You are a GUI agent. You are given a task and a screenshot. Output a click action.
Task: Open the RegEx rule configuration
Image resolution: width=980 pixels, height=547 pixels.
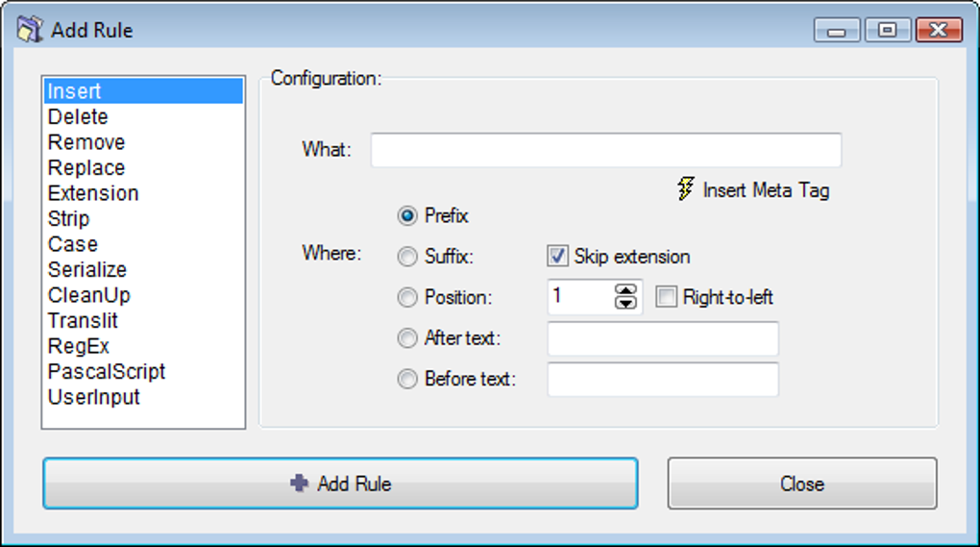(x=79, y=346)
